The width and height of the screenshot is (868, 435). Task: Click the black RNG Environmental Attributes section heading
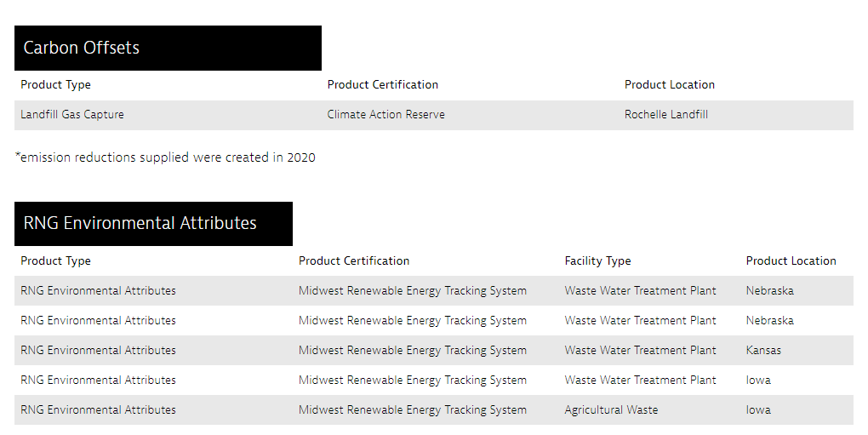point(153,224)
